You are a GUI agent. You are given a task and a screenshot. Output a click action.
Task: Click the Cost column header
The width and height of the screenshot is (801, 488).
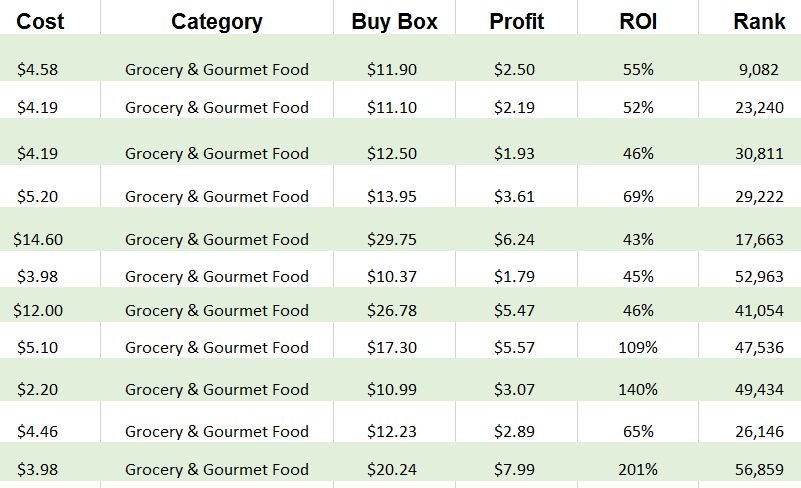[x=41, y=21]
